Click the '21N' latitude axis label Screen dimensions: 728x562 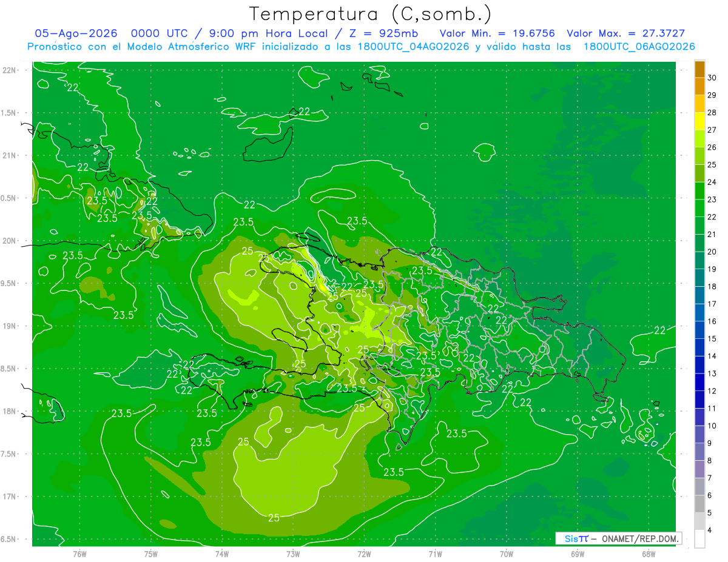click(10, 156)
